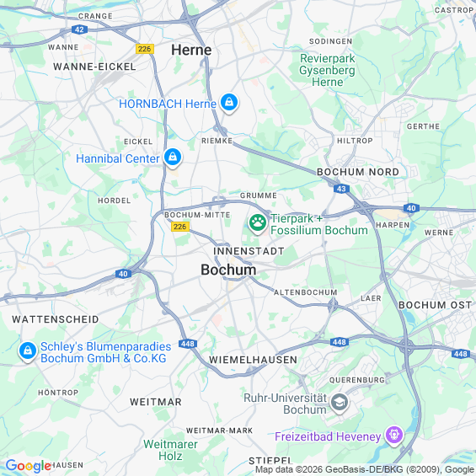Click the A43 highway shield
The width and height of the screenshot is (476, 476).
tap(341, 189)
